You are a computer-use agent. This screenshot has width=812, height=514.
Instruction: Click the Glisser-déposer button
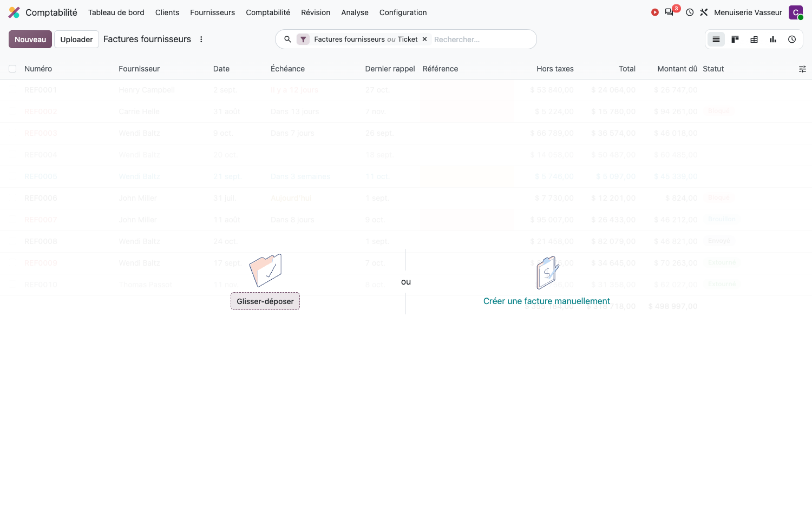point(265,301)
